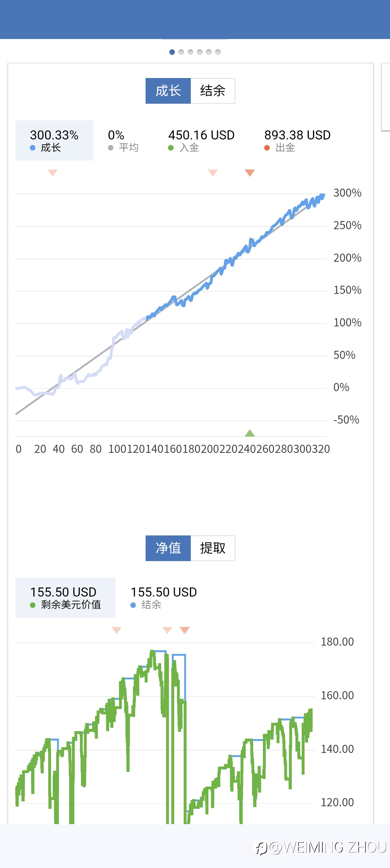The width and height of the screenshot is (390, 868).
Task: Select the 成长 tab
Action: [168, 91]
